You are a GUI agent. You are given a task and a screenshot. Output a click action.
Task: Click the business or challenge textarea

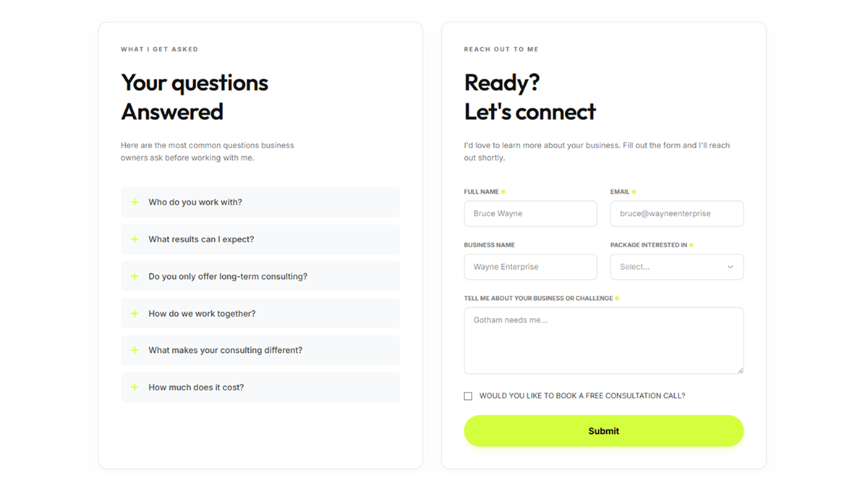[603, 341]
